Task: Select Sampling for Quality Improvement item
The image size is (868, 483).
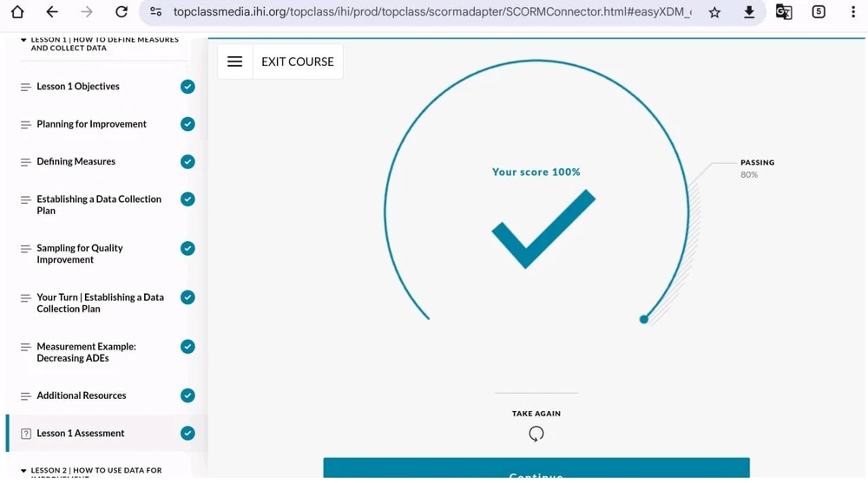Action: click(80, 253)
